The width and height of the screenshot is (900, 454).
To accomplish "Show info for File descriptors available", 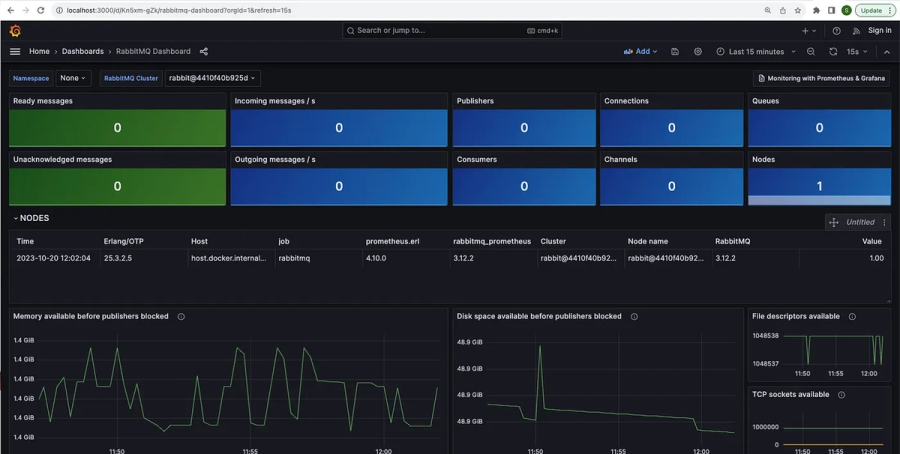I will (x=852, y=316).
